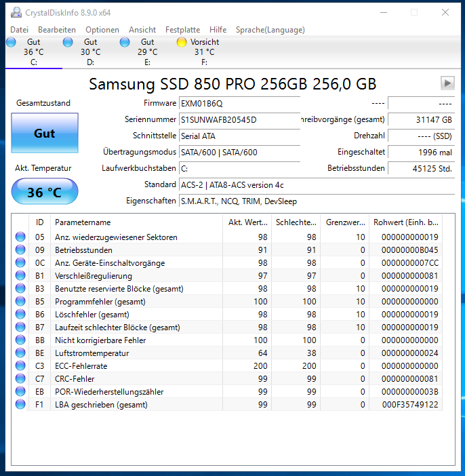This screenshot has width=465, height=476.
Task: Click raw value 000F35749122
Action: pos(410,404)
